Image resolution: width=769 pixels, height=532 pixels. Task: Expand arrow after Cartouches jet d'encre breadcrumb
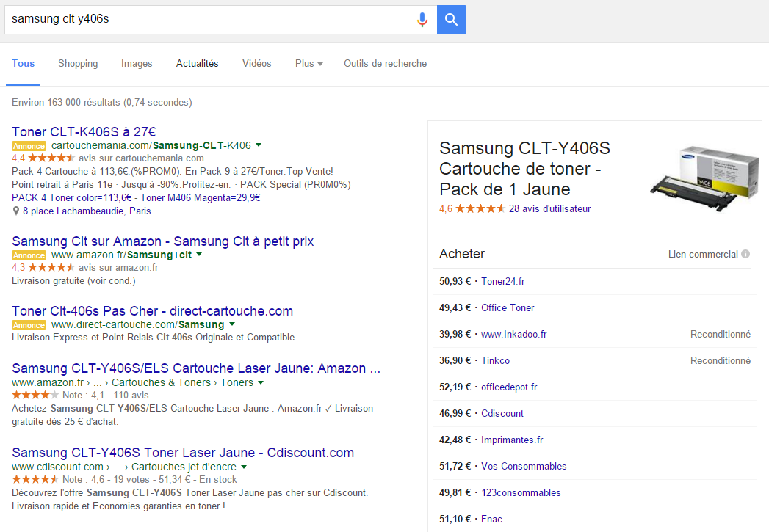[x=244, y=467]
